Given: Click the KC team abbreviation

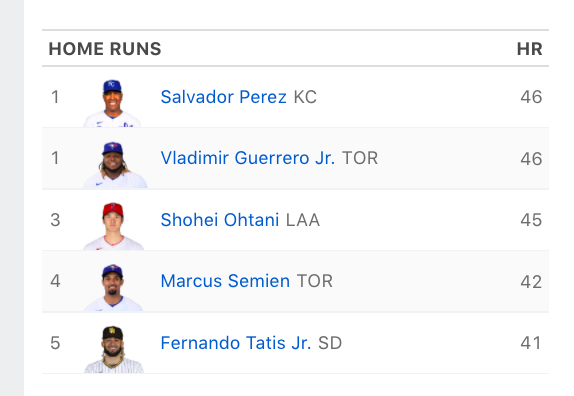Looking at the screenshot, I should [305, 97].
